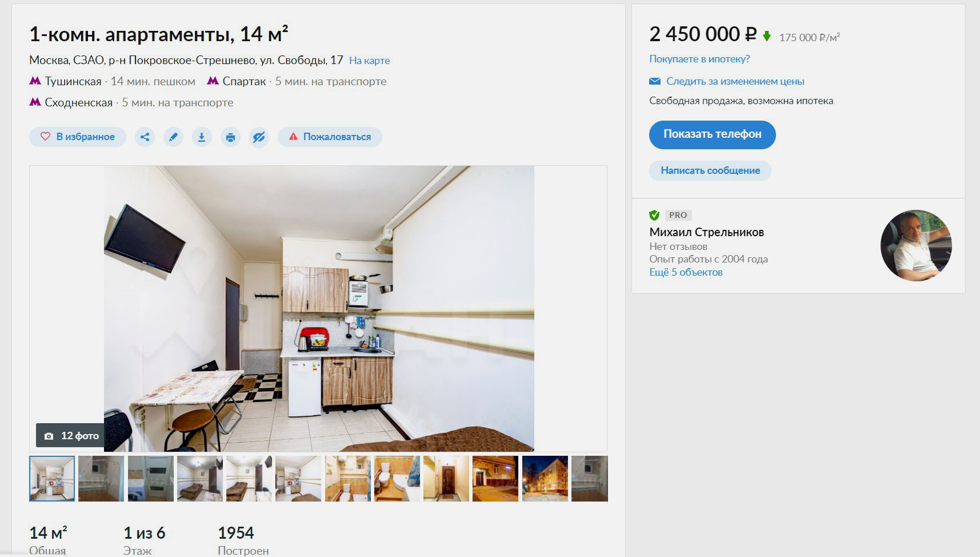This screenshot has height=557, width=980.
Task: Click agent Михаил Стрельников's avatar photo
Action: click(x=916, y=245)
